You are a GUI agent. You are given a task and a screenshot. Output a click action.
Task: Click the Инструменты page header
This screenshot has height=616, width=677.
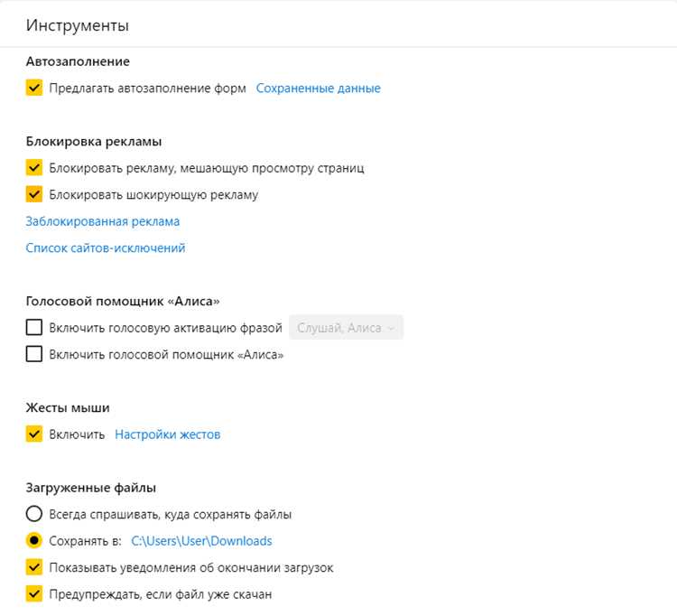[x=78, y=25]
